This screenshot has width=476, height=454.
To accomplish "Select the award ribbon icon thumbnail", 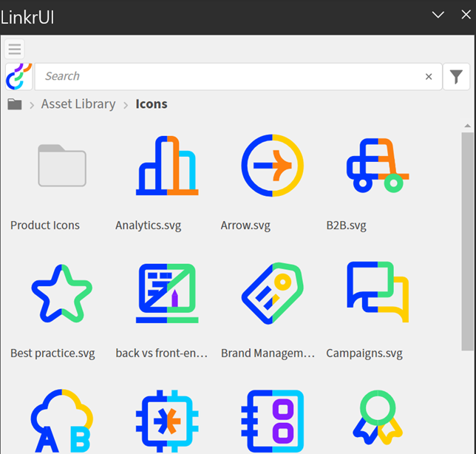I will pyautogui.click(x=378, y=418).
